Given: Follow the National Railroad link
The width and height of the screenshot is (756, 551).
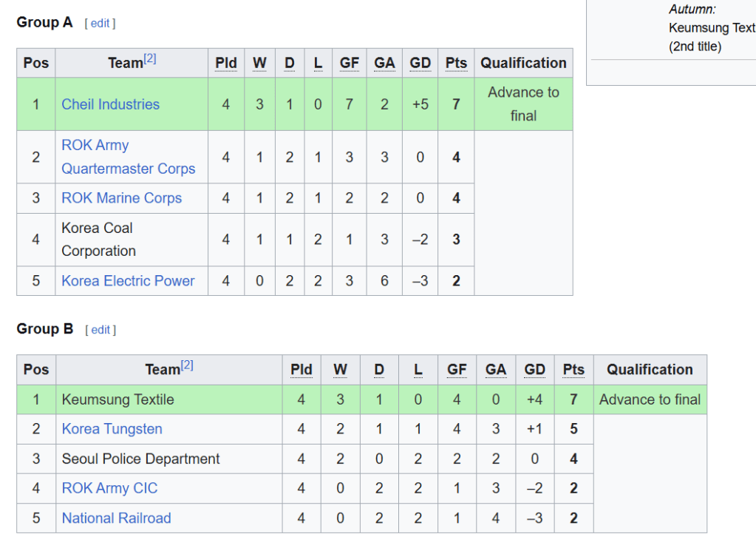Looking at the screenshot, I should [x=116, y=518].
